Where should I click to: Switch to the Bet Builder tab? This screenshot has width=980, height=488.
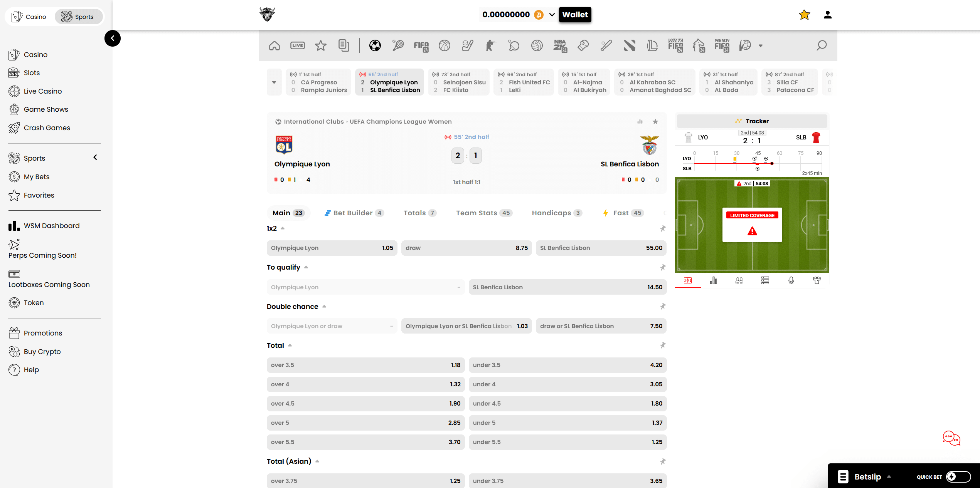tap(354, 213)
